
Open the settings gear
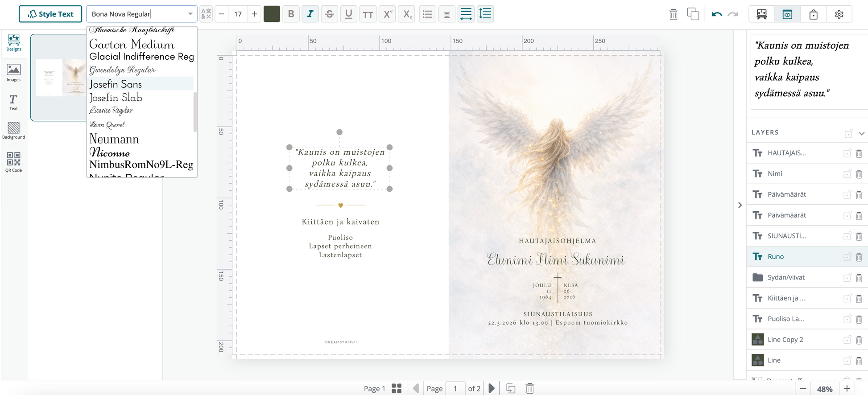(x=839, y=14)
